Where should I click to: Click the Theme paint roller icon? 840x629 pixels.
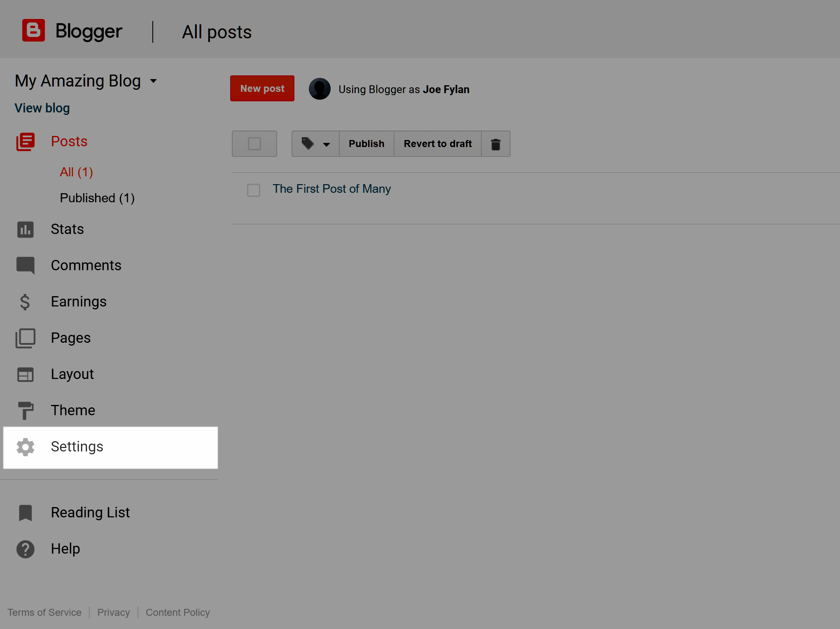[x=26, y=411]
